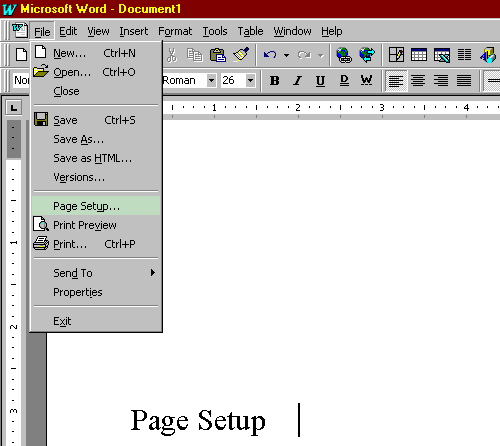Click the vertical ruler at 1 inch mark
This screenshot has width=500, height=446.
[13, 242]
